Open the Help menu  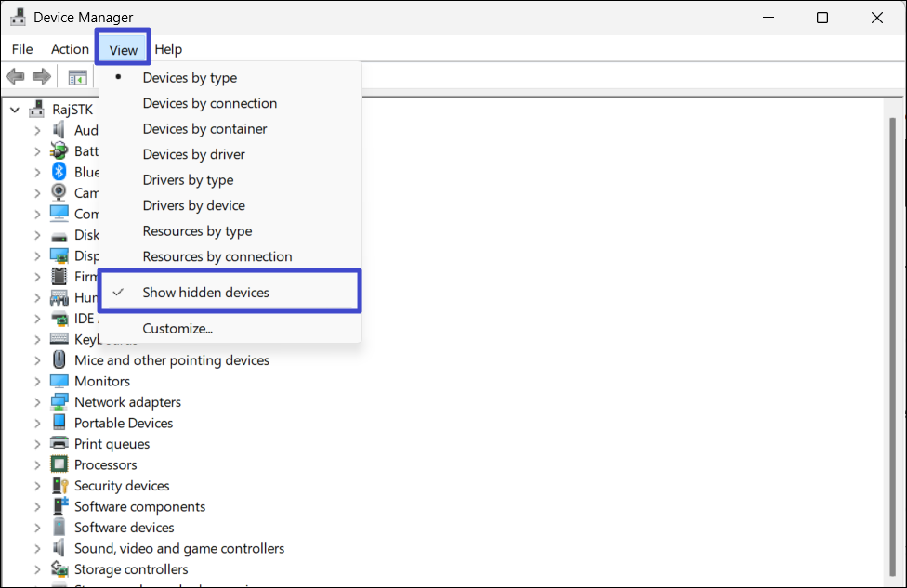tap(168, 49)
